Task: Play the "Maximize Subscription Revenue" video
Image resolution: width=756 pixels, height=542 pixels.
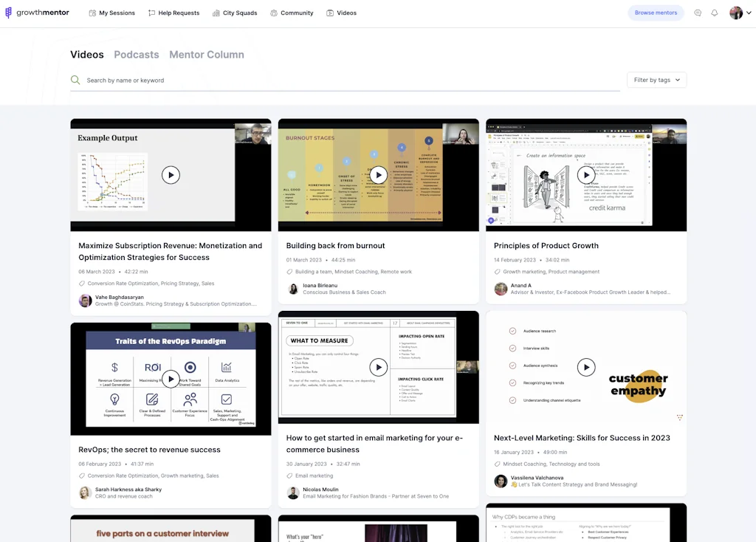Action: pos(171,175)
